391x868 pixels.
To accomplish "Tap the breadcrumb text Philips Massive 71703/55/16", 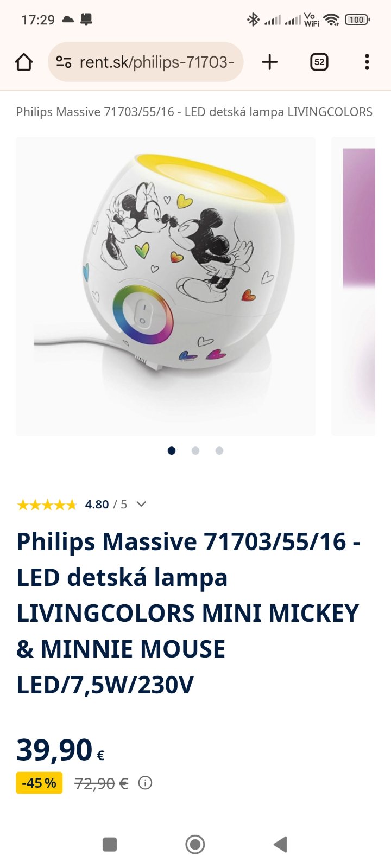I will pyautogui.click(x=95, y=112).
